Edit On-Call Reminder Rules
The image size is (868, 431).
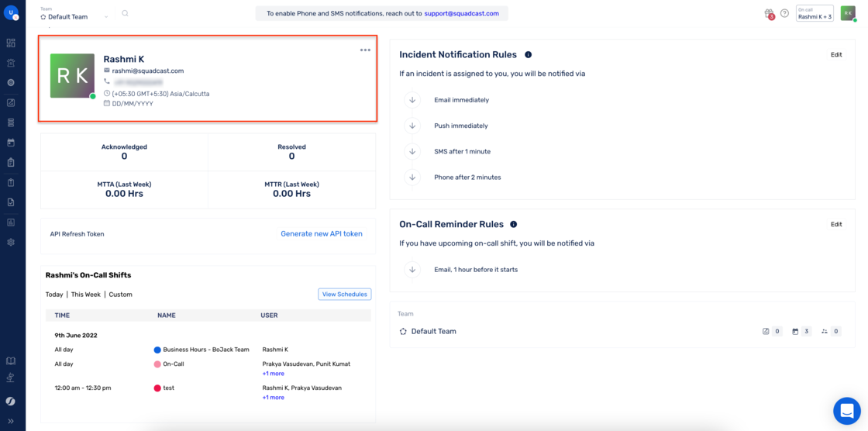[x=836, y=224]
